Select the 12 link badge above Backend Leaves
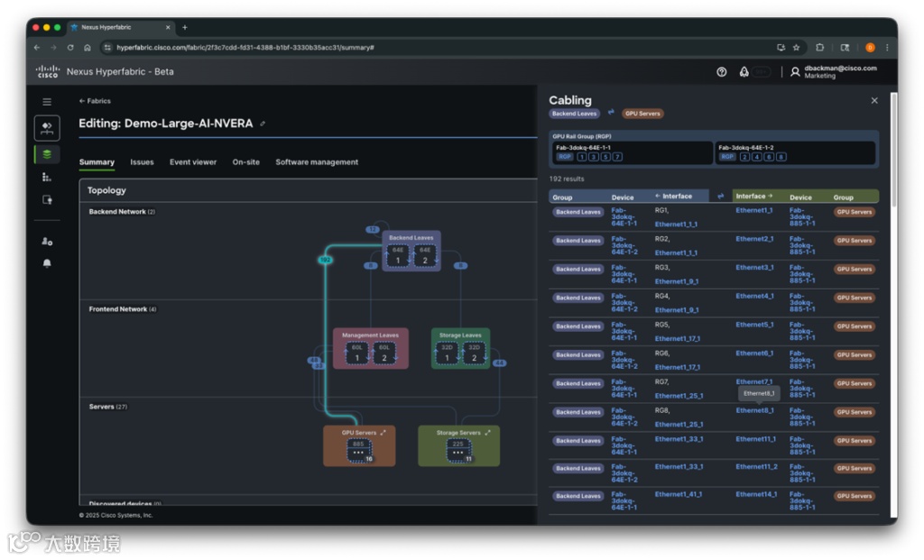Image resolution: width=924 pixels, height=560 pixels. [x=373, y=230]
